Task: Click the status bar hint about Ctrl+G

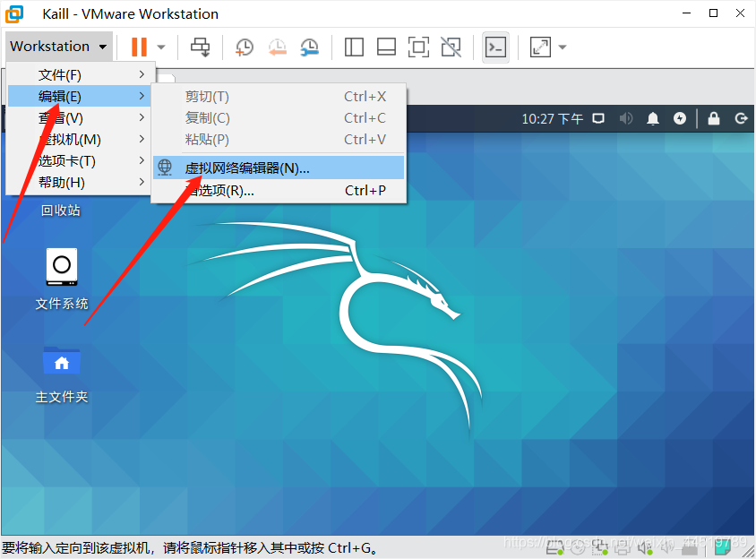Action: (191, 548)
